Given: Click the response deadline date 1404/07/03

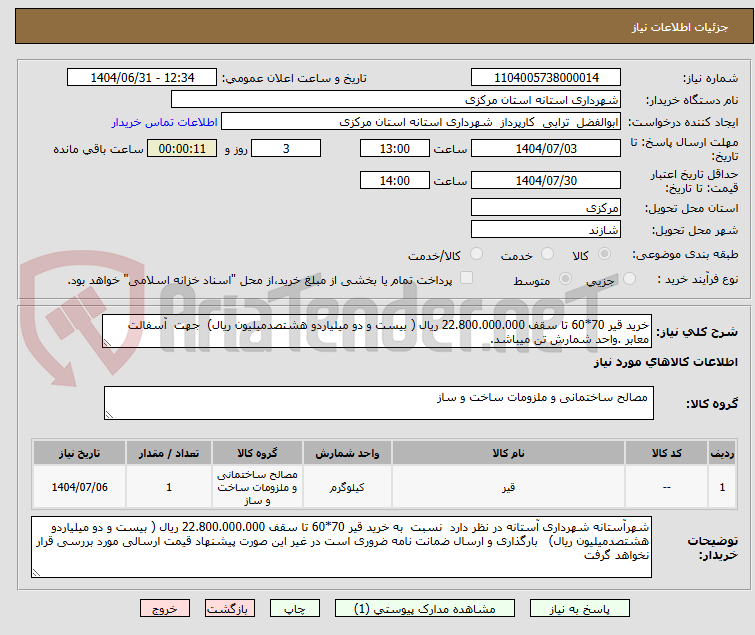Looking at the screenshot, I should click(x=546, y=148).
